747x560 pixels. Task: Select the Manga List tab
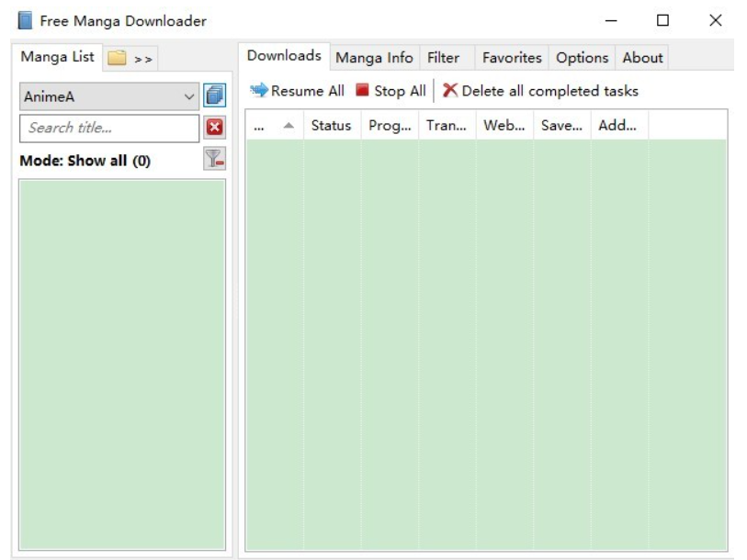[57, 57]
